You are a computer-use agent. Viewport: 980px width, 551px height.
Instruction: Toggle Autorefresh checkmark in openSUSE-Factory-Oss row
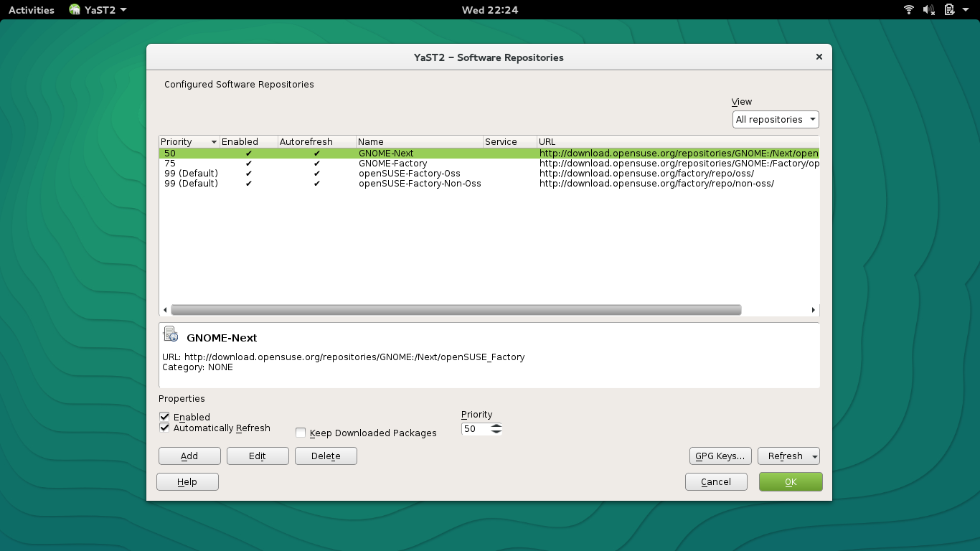click(x=316, y=174)
